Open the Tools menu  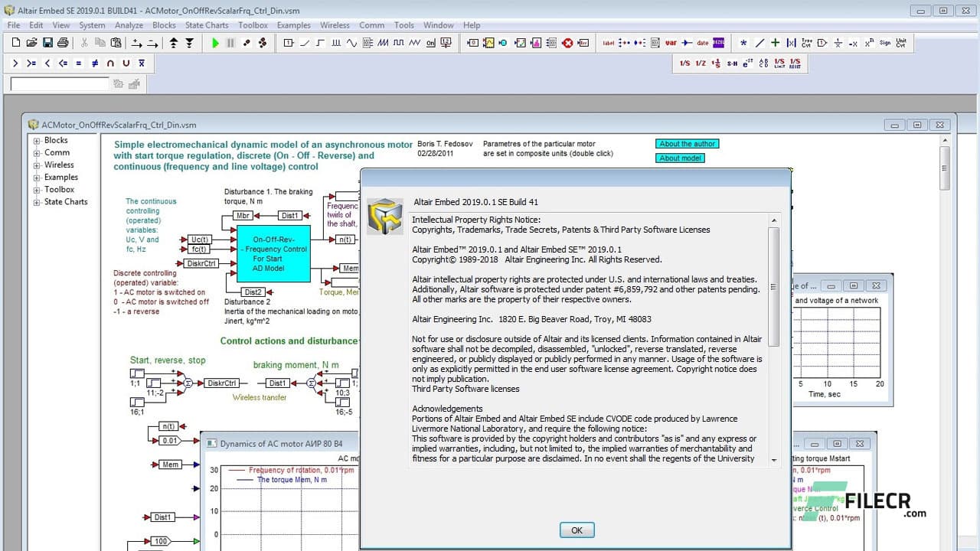point(404,24)
